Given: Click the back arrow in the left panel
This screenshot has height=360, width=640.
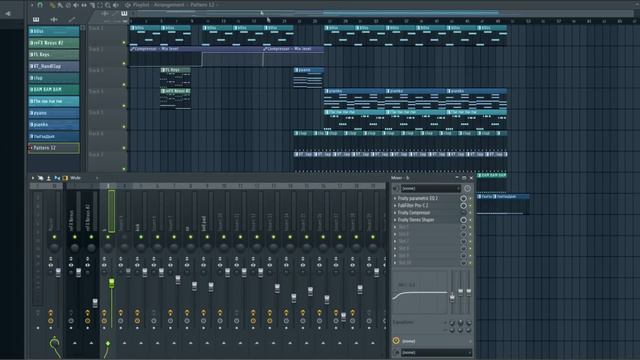Looking at the screenshot, I should coord(8,13).
